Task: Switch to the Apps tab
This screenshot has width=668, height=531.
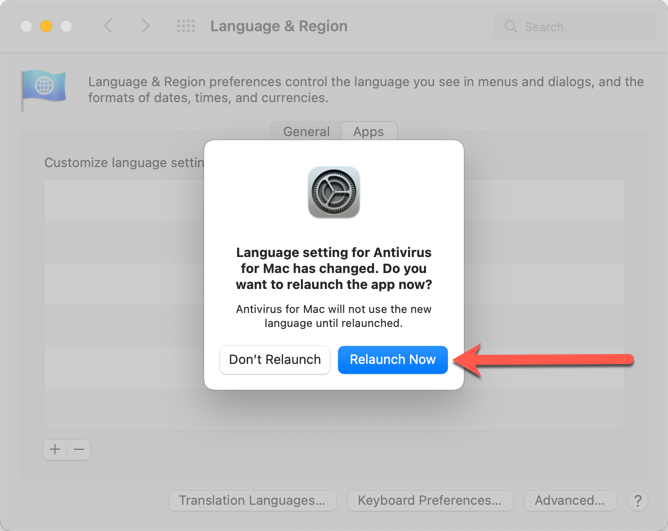Action: (x=369, y=131)
